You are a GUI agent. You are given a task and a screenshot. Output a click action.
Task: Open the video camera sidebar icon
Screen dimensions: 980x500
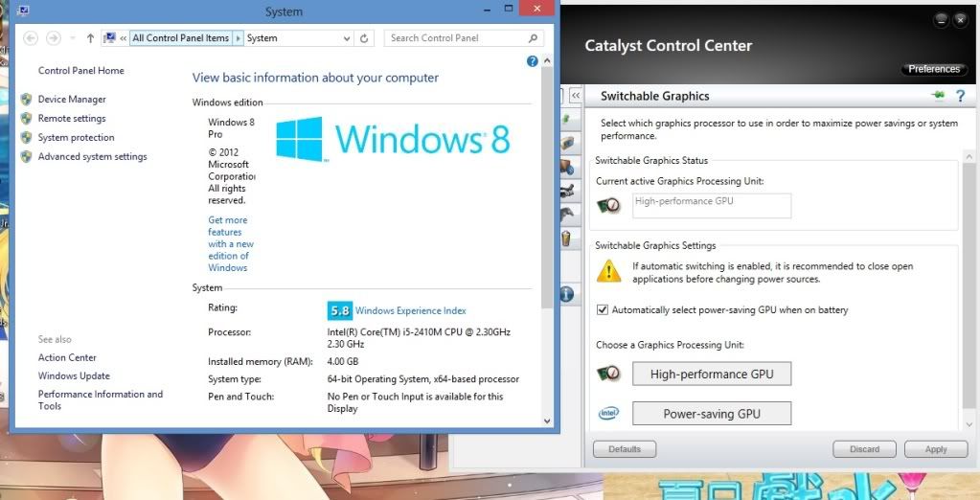tap(567, 191)
